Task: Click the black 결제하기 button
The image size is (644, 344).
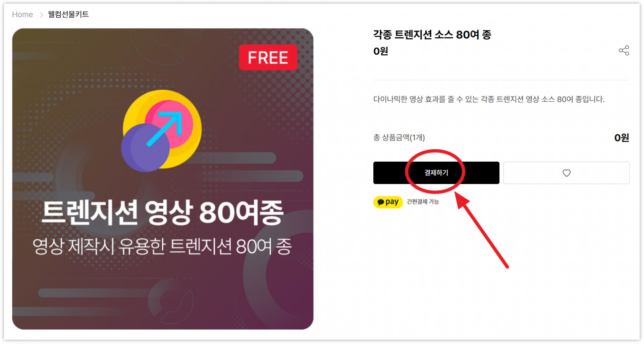Action: pos(436,173)
